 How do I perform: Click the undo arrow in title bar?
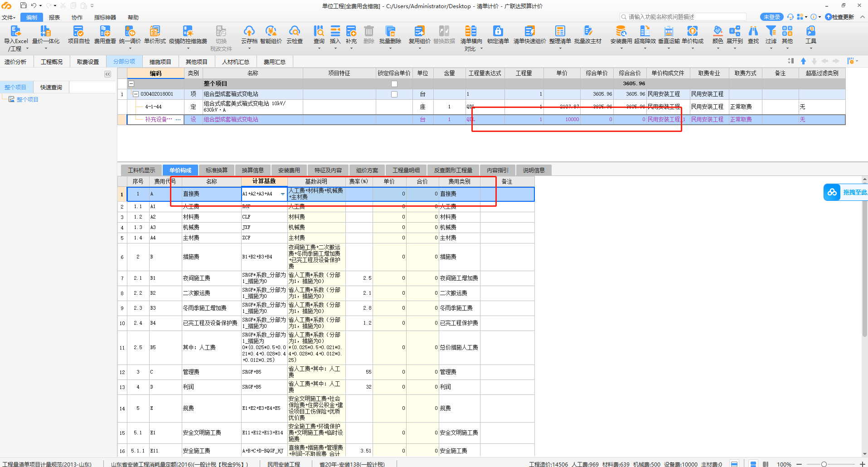point(34,5)
